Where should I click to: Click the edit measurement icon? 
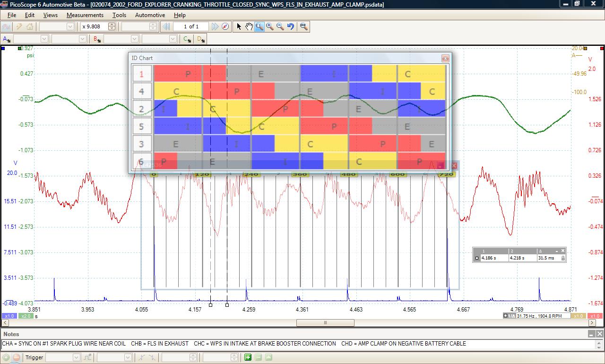click(268, 357)
